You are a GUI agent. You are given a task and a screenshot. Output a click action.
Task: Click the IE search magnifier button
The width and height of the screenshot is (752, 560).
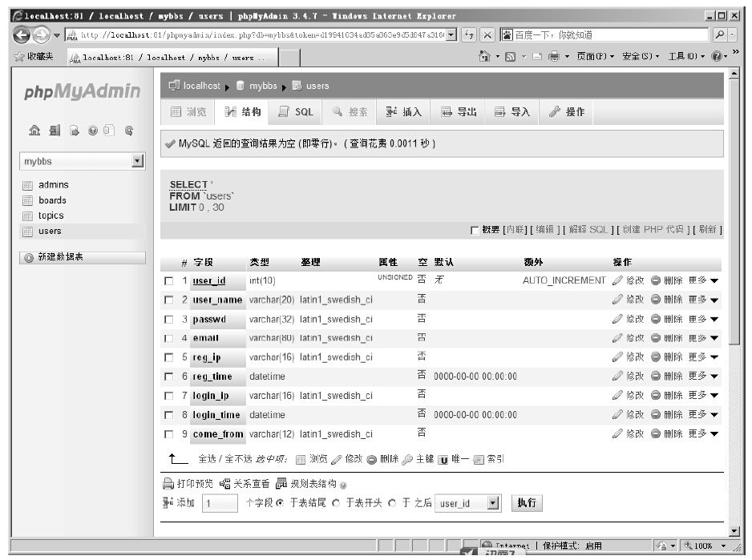719,35
